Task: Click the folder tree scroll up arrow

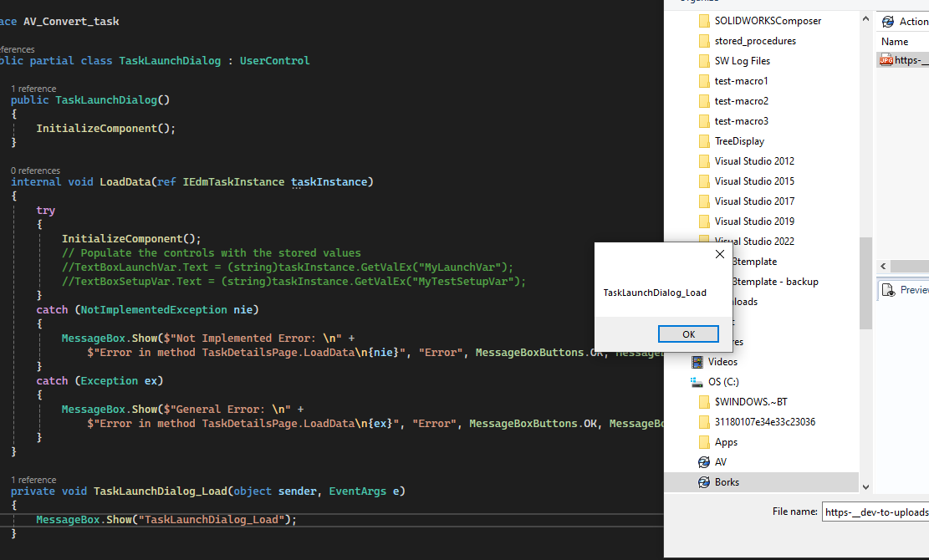Action: 865,19
